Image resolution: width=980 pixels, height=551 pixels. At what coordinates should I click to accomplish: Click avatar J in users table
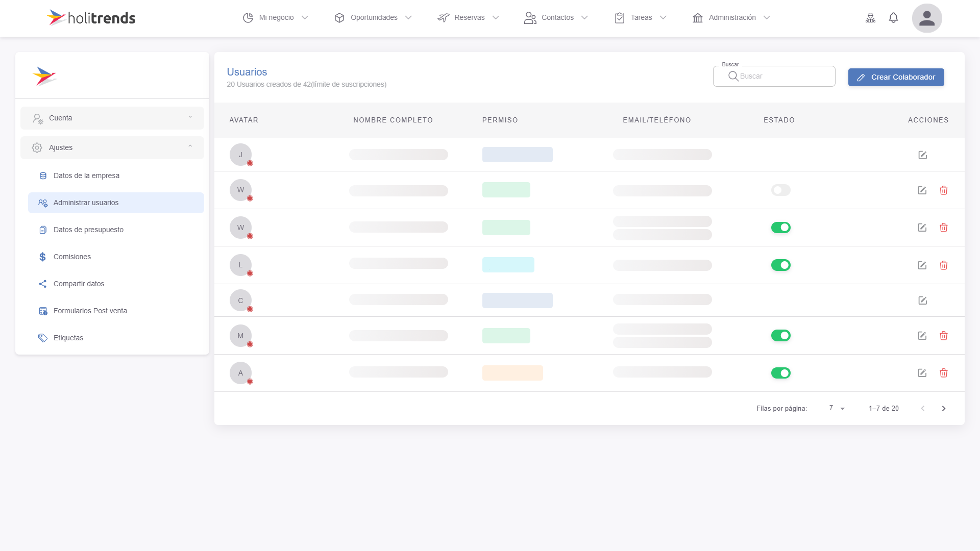click(x=240, y=155)
